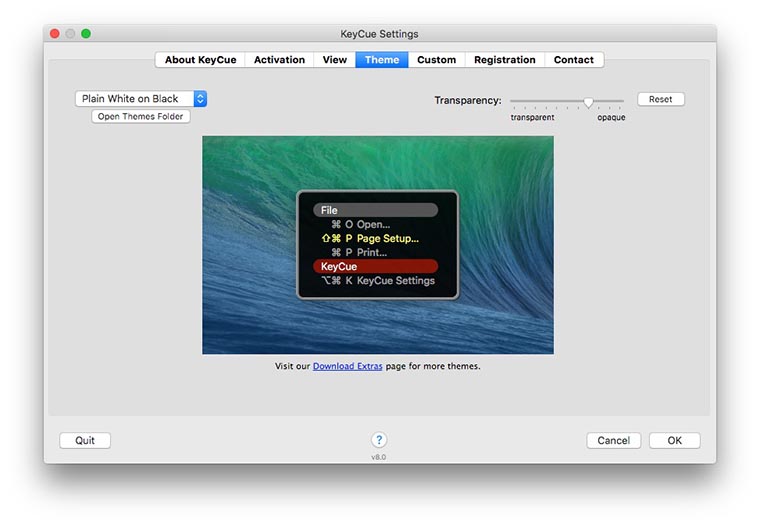Click the red KeyCue header in preview
760x526 pixels.
375,267
